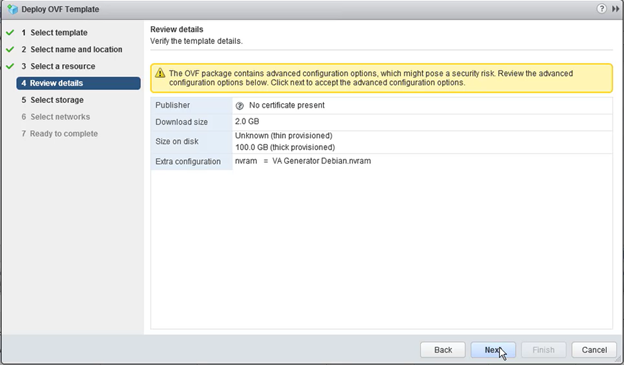Open step 3 Select a resource
The image size is (624, 365).
pos(58,66)
